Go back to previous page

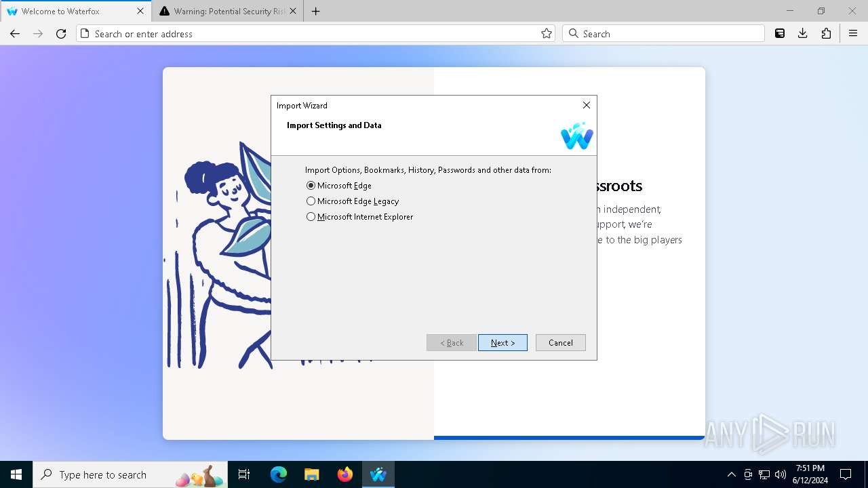pos(15,34)
